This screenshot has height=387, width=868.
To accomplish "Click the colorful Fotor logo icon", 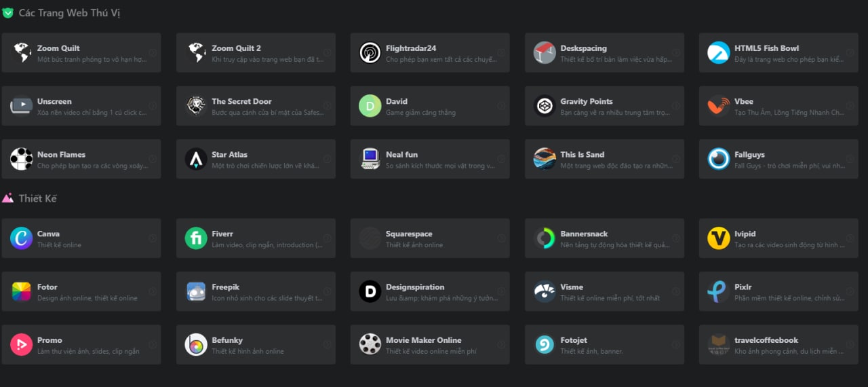I will pyautogui.click(x=22, y=292).
